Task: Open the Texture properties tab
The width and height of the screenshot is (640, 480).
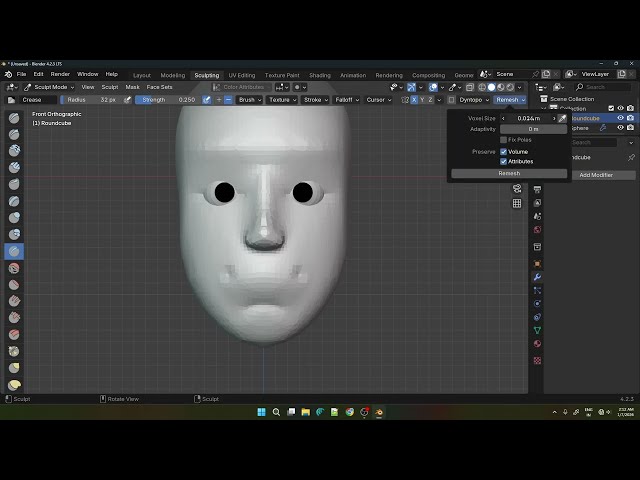Action: (x=537, y=360)
